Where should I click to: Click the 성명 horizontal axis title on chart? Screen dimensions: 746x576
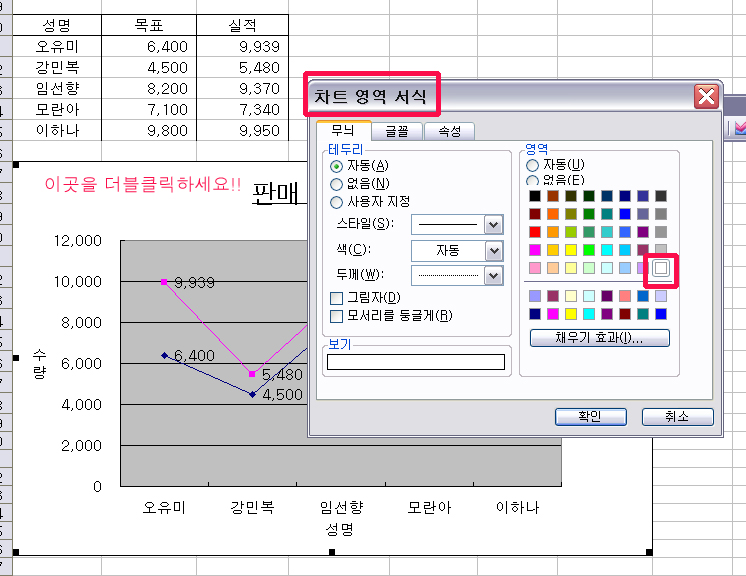click(340, 529)
